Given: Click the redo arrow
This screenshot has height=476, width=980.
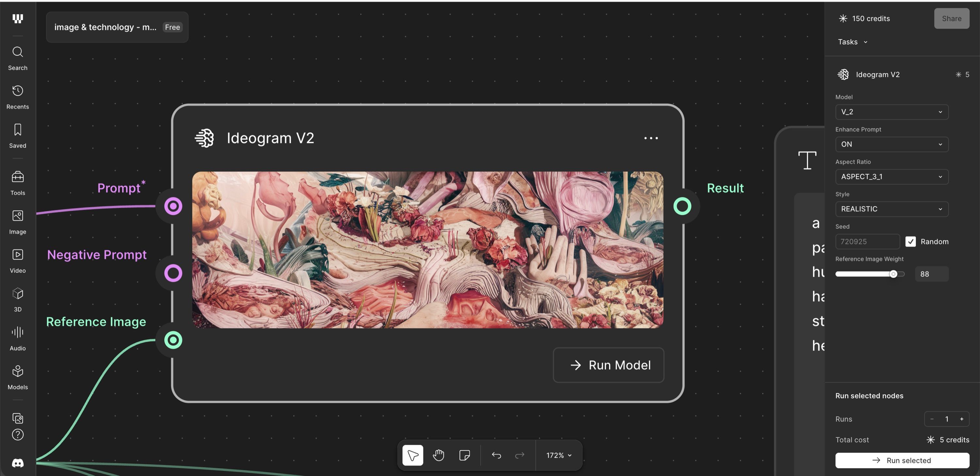Looking at the screenshot, I should (519, 455).
